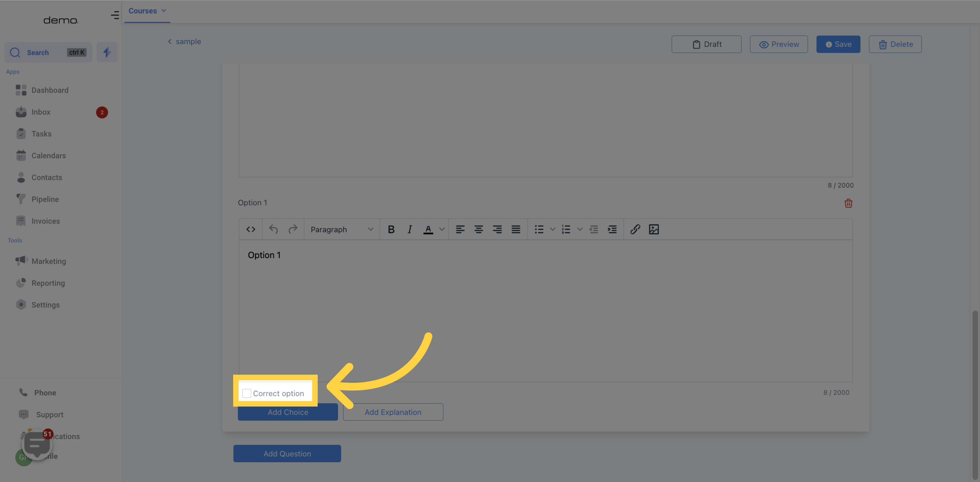Insert an image into Option 1

(654, 229)
